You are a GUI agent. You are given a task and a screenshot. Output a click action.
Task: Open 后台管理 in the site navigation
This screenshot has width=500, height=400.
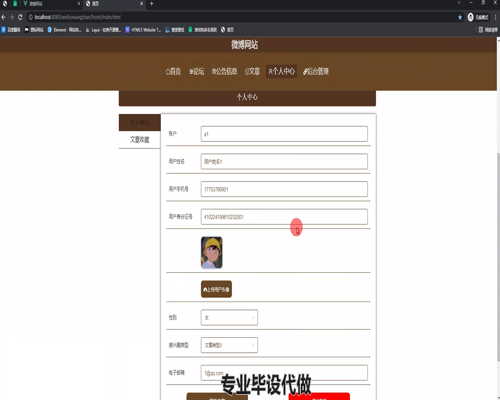click(316, 71)
